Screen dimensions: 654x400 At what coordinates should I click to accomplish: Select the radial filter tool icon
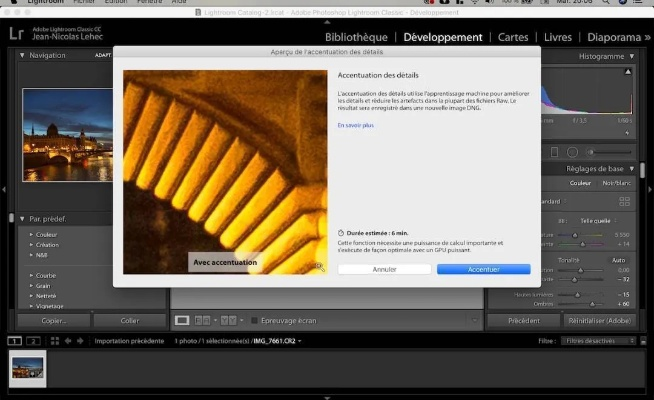point(572,151)
